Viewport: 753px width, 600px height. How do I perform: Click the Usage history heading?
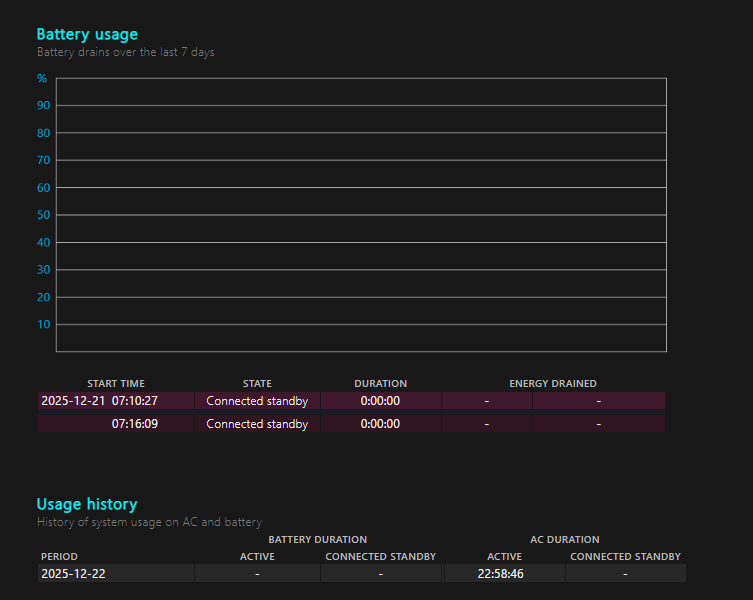tap(87, 504)
